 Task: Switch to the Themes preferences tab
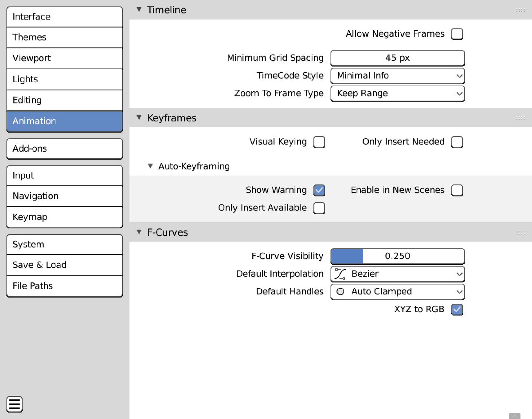click(64, 37)
